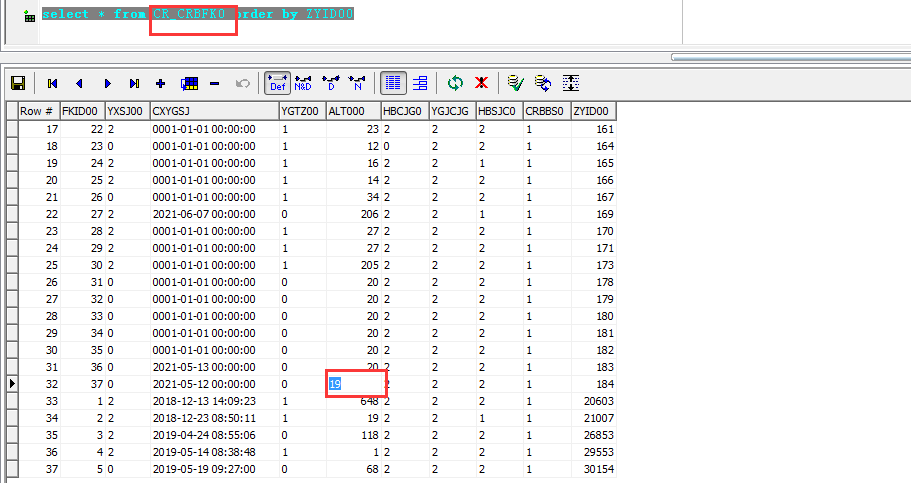Sort by the CXYGSJ column header
The image size is (911, 483).
(x=214, y=111)
